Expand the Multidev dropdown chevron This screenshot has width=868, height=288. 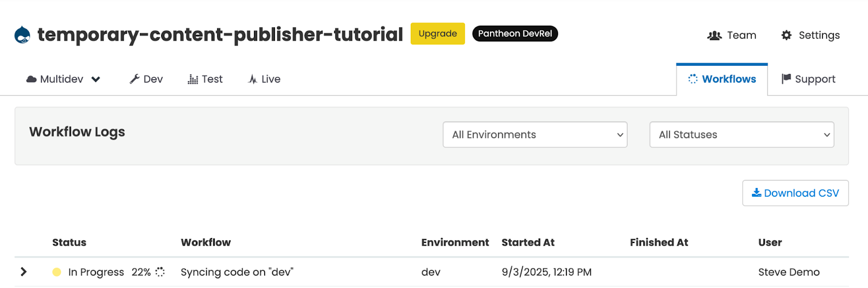[96, 79]
